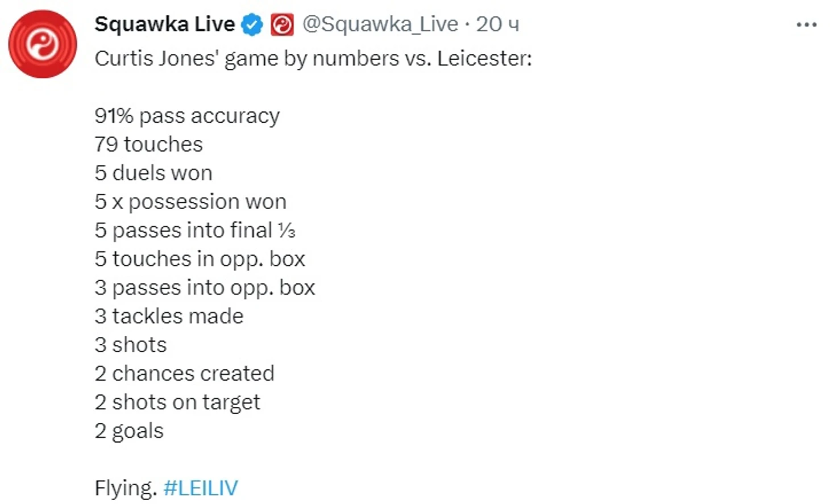Open the Squawka Live display name
Viewport: 830px width, 504px height.
[164, 24]
